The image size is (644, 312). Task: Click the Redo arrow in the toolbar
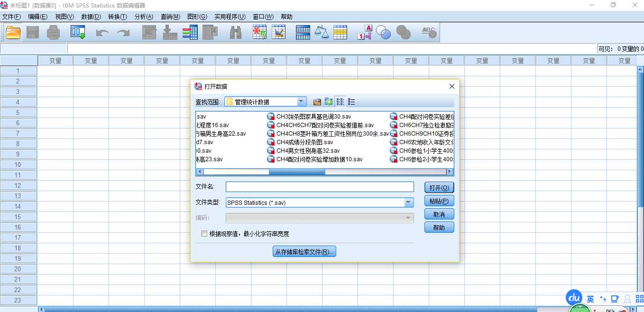(123, 33)
